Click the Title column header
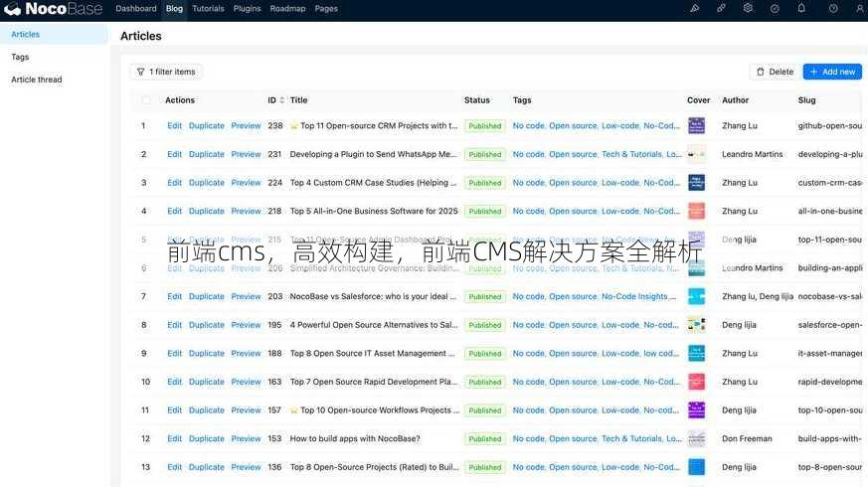This screenshot has width=868, height=487. tap(298, 100)
